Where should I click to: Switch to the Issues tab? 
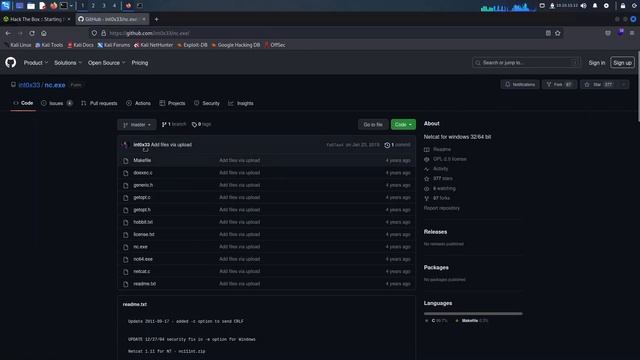pyautogui.click(x=57, y=103)
